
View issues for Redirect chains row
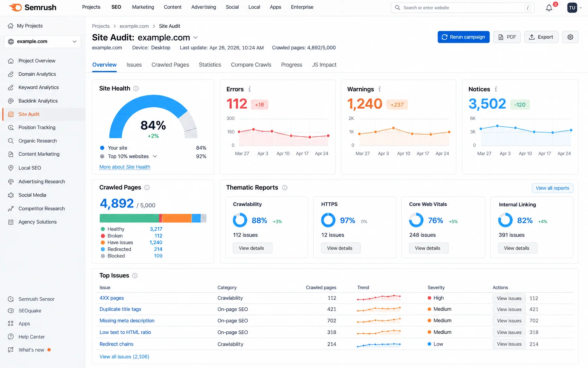(509, 344)
